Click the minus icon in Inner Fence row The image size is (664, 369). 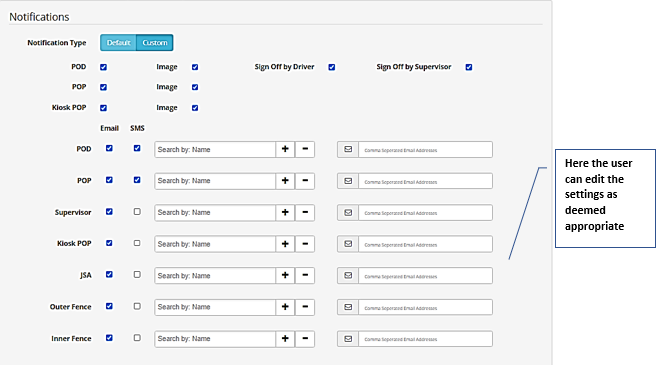point(305,338)
